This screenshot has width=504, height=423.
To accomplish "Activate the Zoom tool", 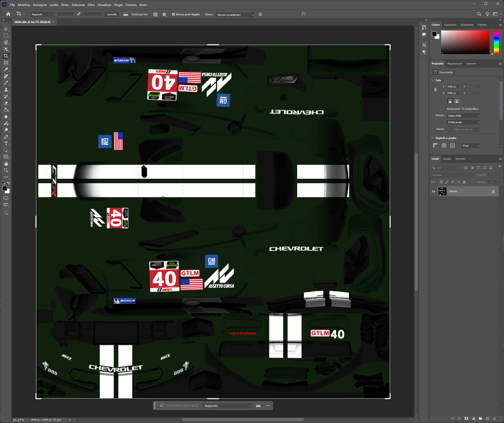I will (x=6, y=170).
